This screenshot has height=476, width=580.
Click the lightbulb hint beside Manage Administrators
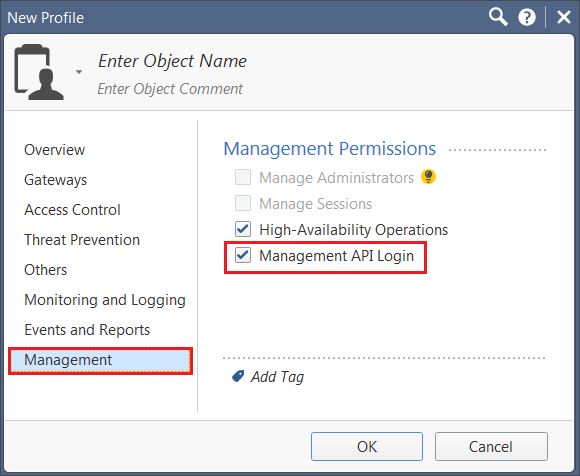(x=428, y=177)
